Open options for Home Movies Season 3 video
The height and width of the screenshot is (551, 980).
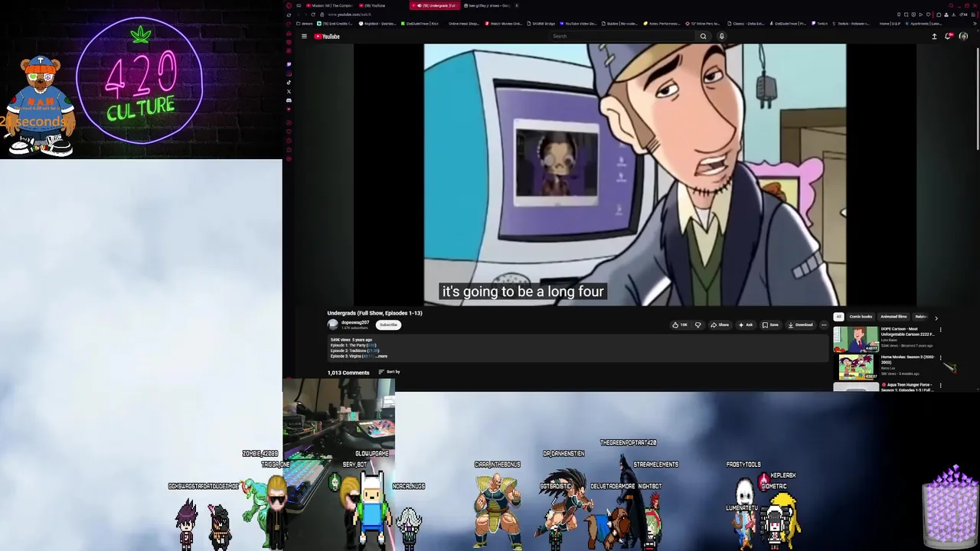click(940, 357)
